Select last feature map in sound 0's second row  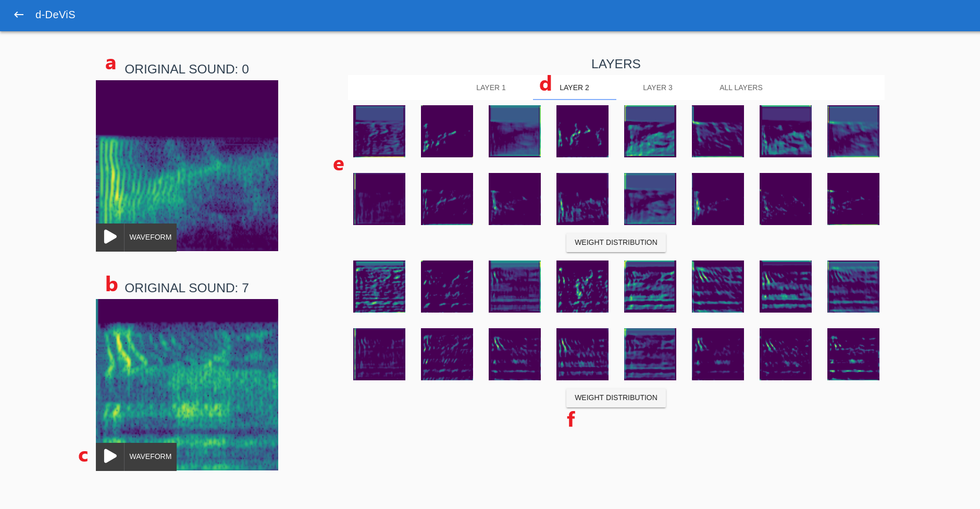[x=853, y=199]
